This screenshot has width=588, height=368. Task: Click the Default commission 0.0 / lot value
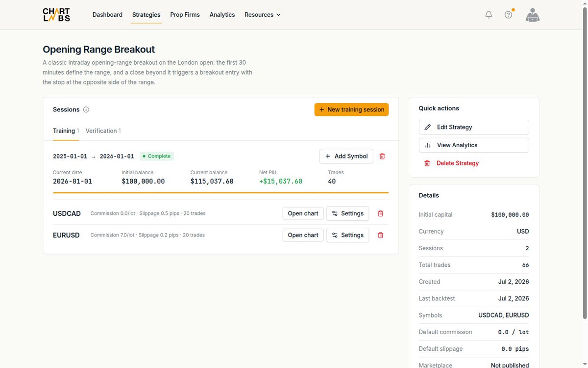pos(514,332)
